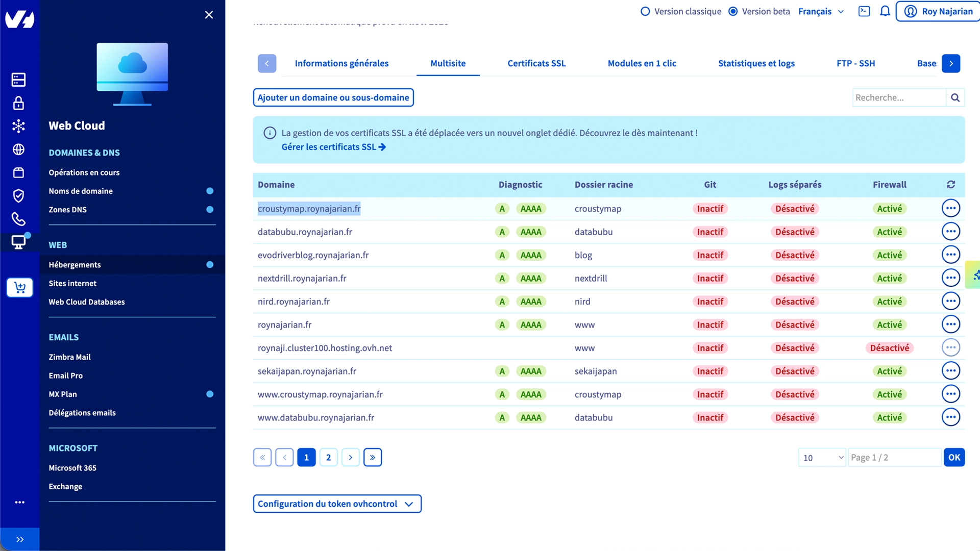This screenshot has height=551, width=980.
Task: Show previous tabs with left arrow
Action: tap(267, 63)
